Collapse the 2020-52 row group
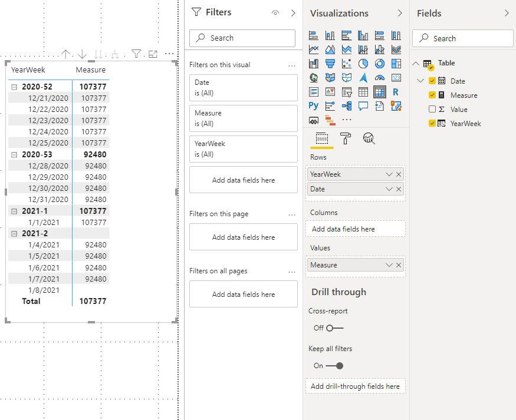This screenshot has width=516, height=420. (14, 87)
